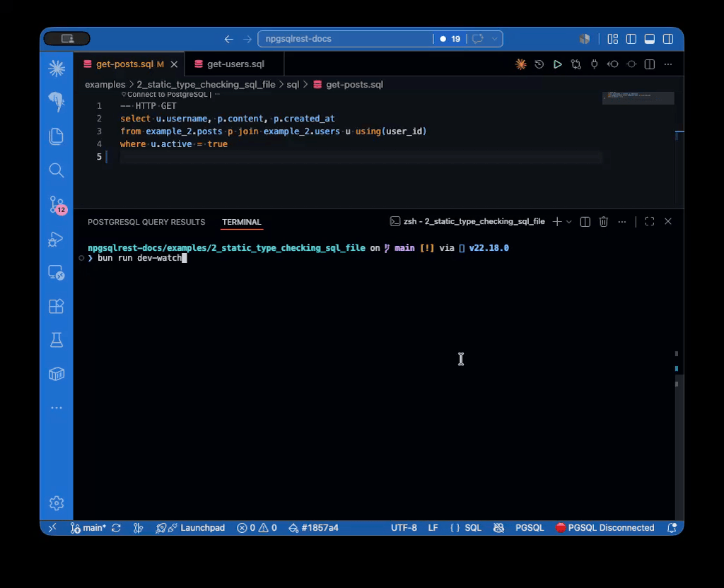Go back in navigation history
The width and height of the screenshot is (724, 588).
pos(228,40)
